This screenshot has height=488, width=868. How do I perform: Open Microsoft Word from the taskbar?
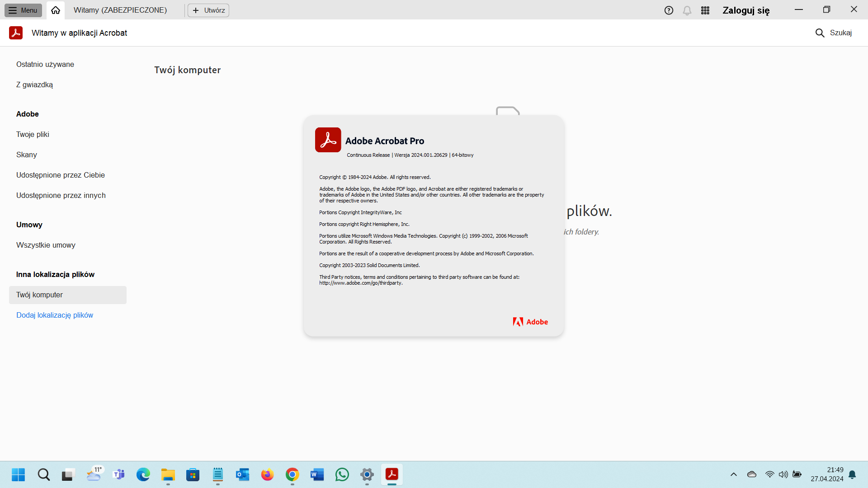[317, 474]
